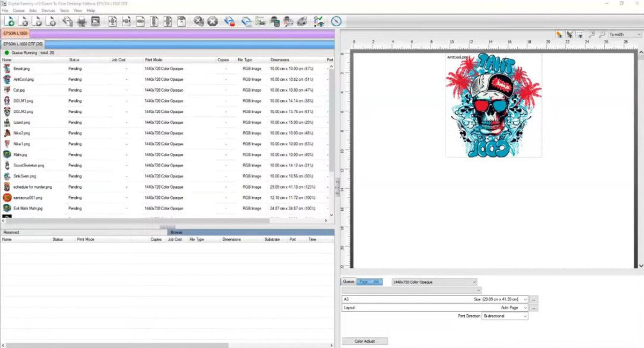Click the Queue Running total 20 status

click(28, 53)
